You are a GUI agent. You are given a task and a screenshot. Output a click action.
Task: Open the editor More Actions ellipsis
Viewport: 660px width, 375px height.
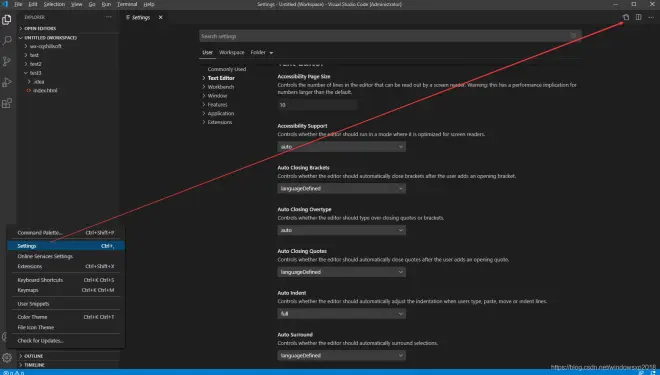651,17
